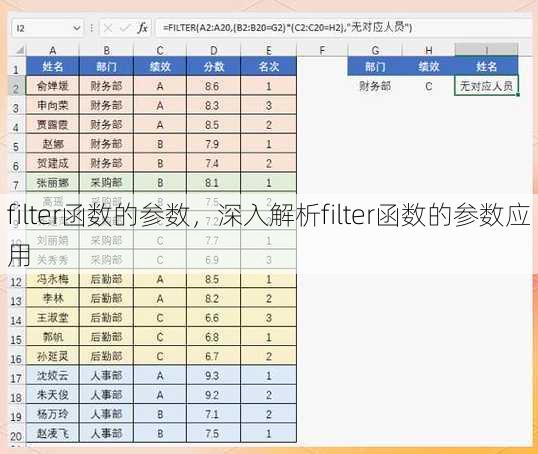The height and width of the screenshot is (454, 538).
Task: Select cell H2 containing C
Action: 429,86
